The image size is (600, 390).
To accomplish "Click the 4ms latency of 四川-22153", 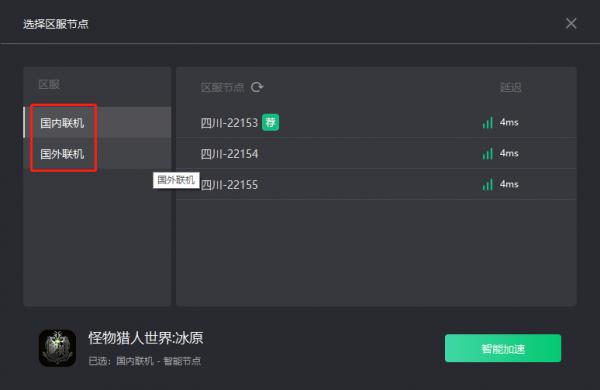I will (509, 122).
